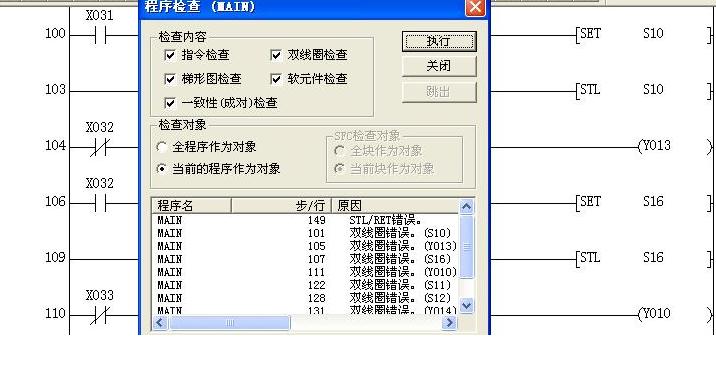The height and width of the screenshot is (384, 716).
Task: Toggle the 软元件检查 checkbox
Action: (276, 79)
